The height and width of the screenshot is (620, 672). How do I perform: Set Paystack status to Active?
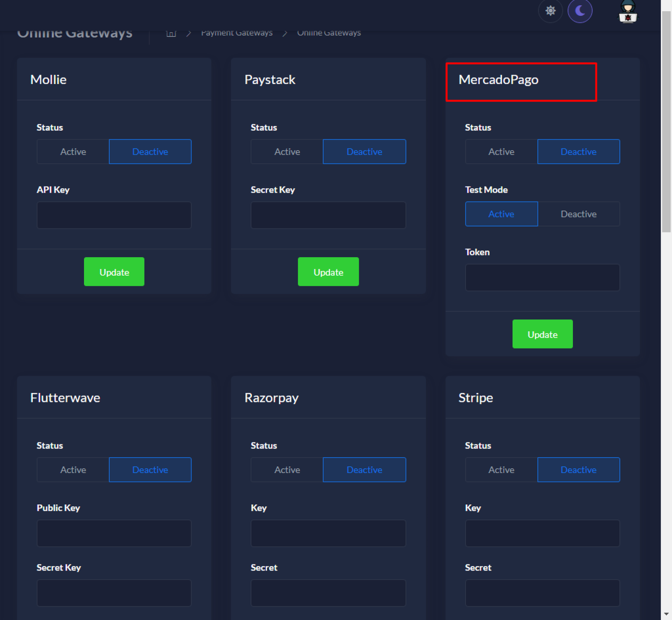tap(287, 152)
